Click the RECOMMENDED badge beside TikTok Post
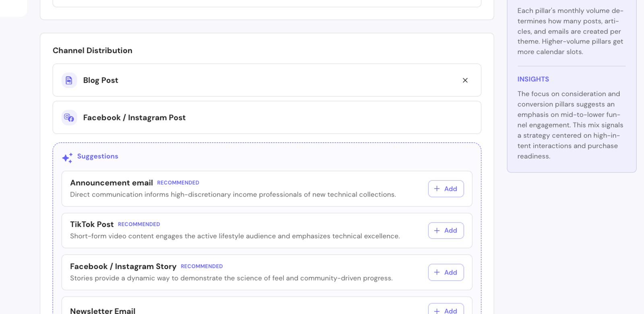 point(139,225)
